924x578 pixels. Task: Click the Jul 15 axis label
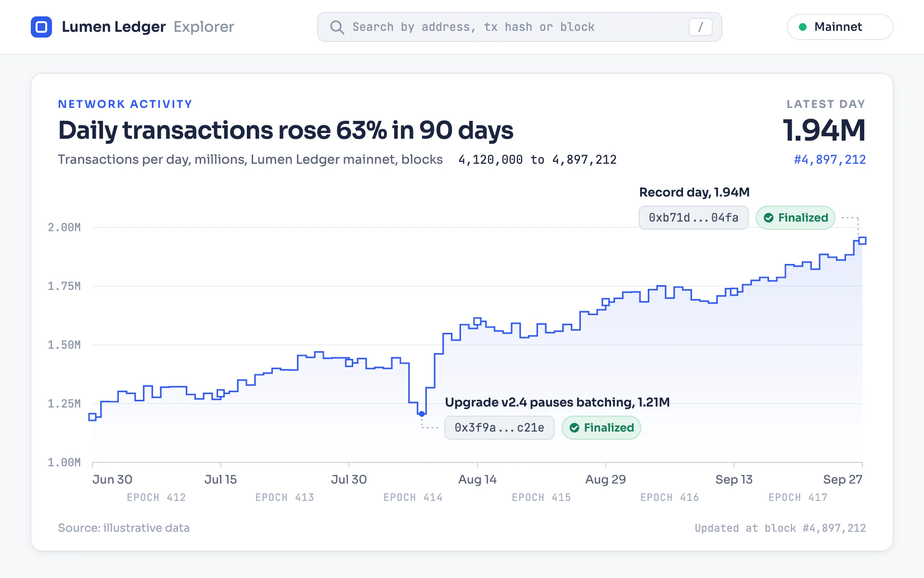pos(220,479)
